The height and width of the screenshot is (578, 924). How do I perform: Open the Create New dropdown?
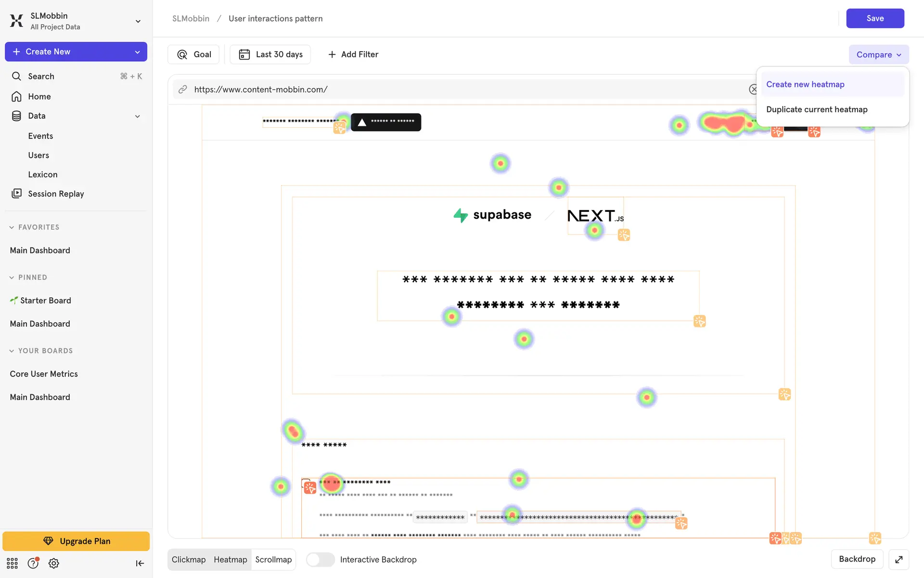click(138, 52)
